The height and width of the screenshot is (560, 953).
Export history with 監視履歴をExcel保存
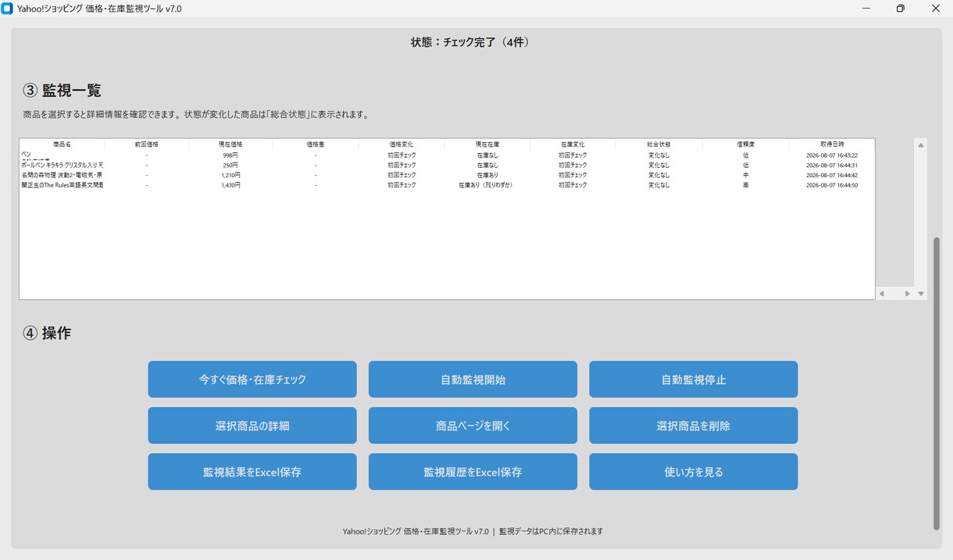[473, 472]
